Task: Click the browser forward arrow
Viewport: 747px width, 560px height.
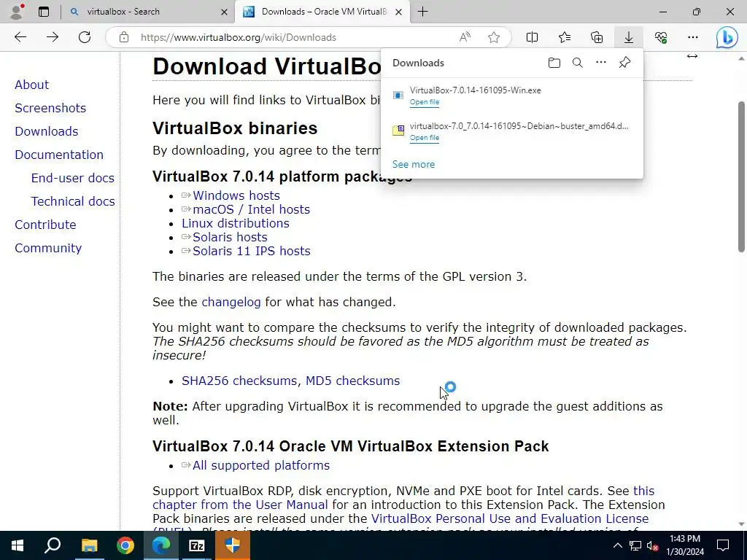Action: (x=53, y=37)
